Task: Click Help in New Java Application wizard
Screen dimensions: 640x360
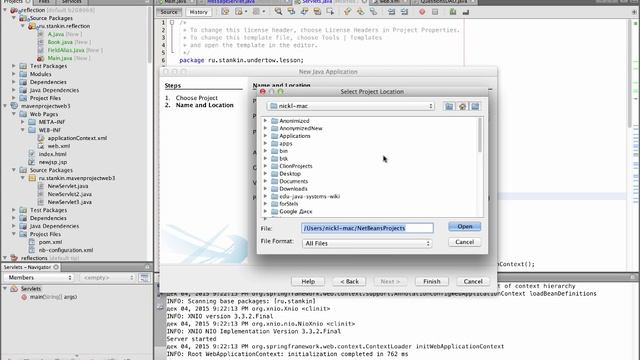Action: click(308, 281)
